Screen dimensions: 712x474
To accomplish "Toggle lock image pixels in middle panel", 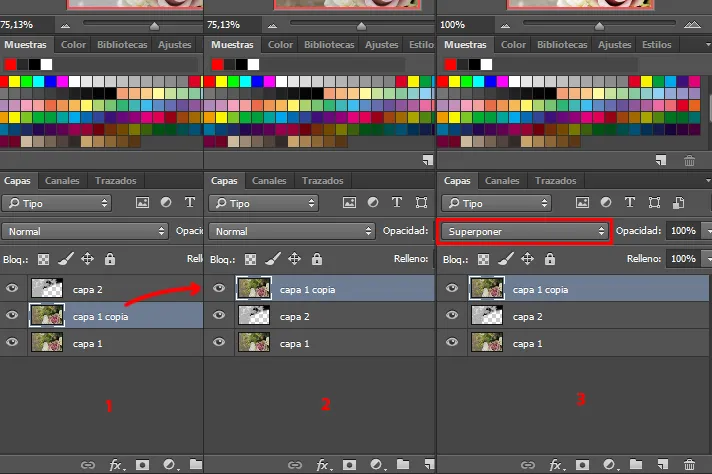I will (x=273, y=259).
